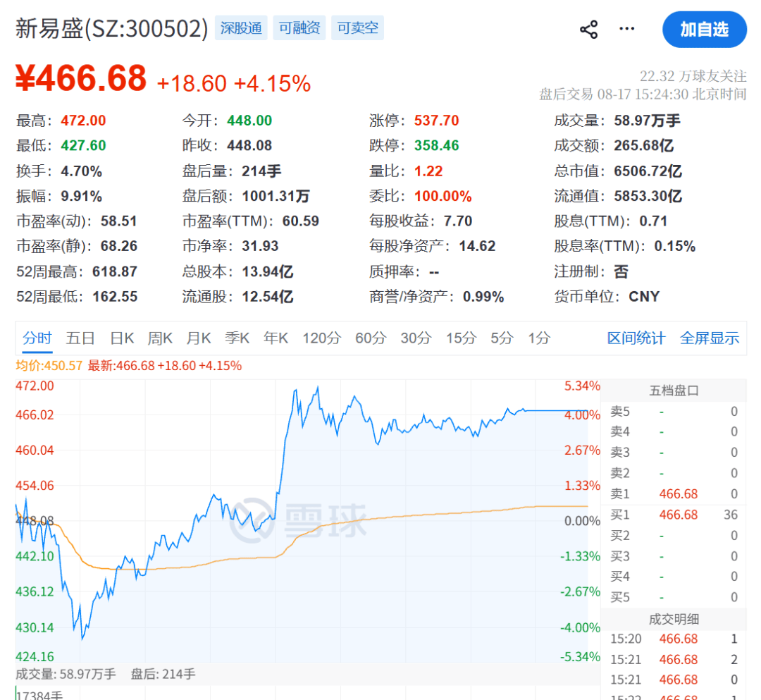The image size is (761, 700).
Task: Click the 流通值 value 5853.30亿
Action: 648,196
